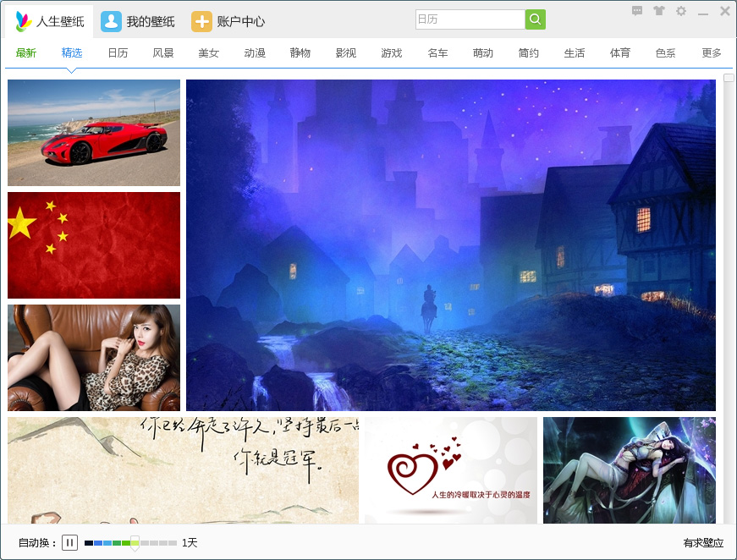Click the vertical scrollbar thumb
This screenshot has height=560, width=737.
(x=729, y=78)
